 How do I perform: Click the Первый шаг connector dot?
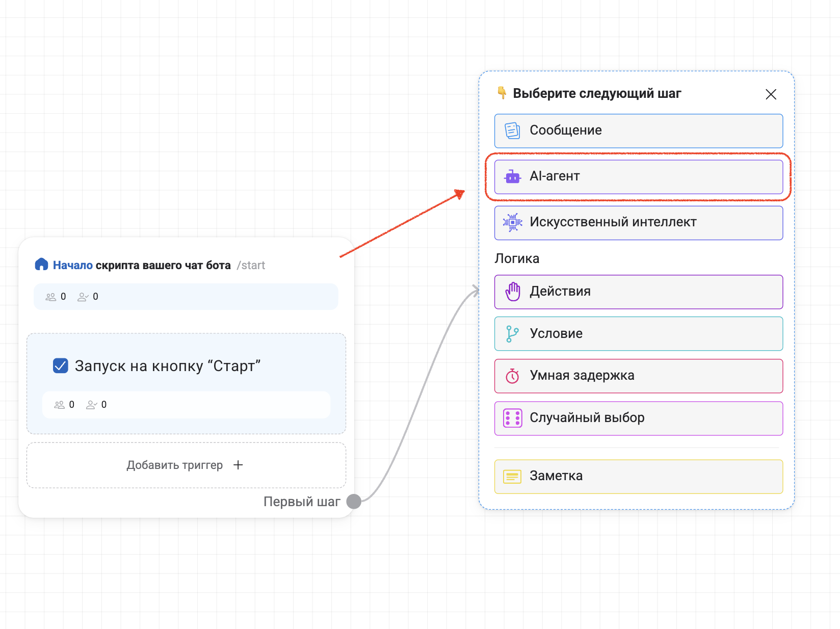(354, 502)
